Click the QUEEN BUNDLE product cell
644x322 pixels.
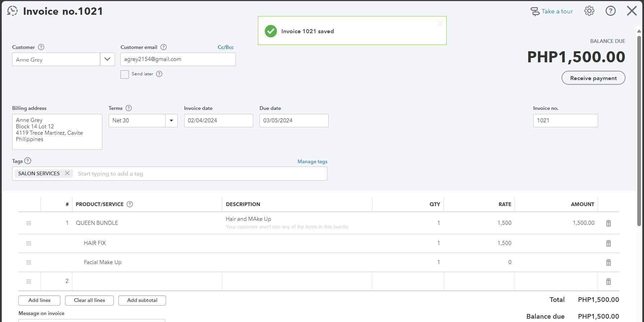(147, 223)
